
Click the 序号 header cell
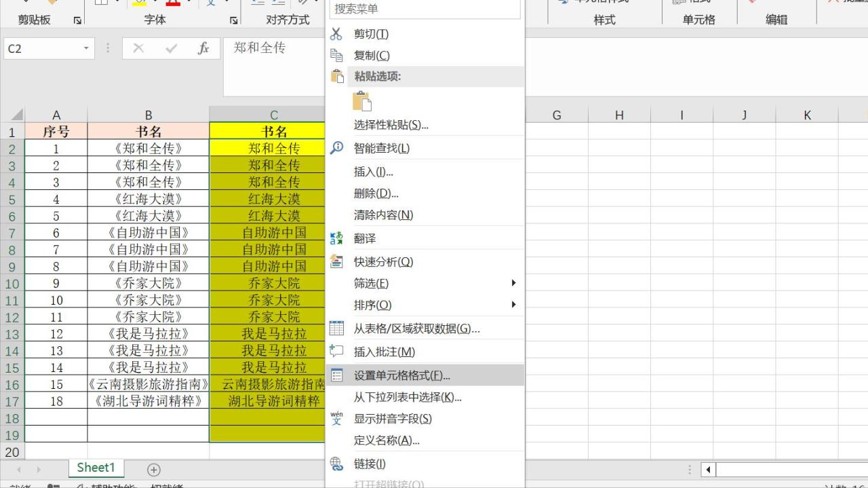[x=56, y=131]
